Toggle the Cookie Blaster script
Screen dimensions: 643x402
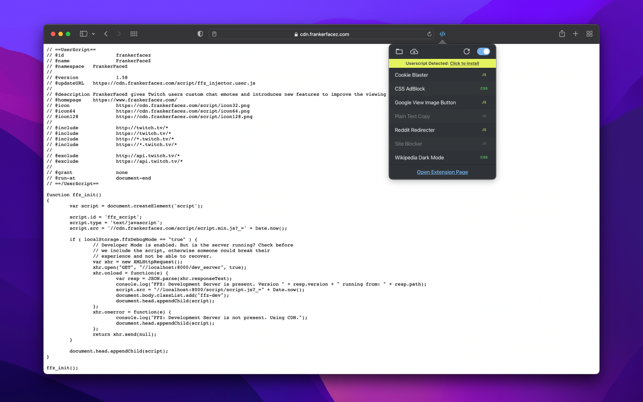(442, 75)
